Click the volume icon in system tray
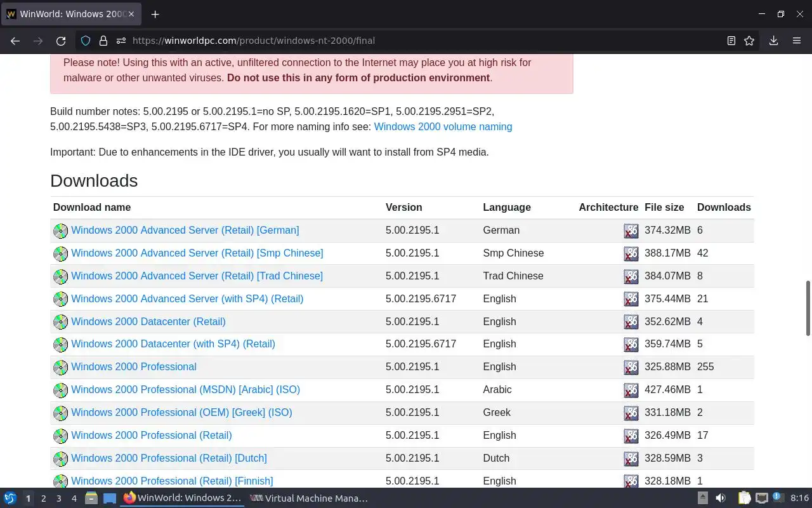The height and width of the screenshot is (508, 812). pos(721,498)
